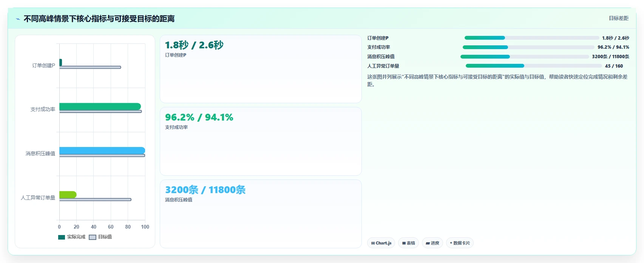644x263 pixels.
Task: Select the 1.8秒 / 2.6秒 card value
Action: point(194,45)
